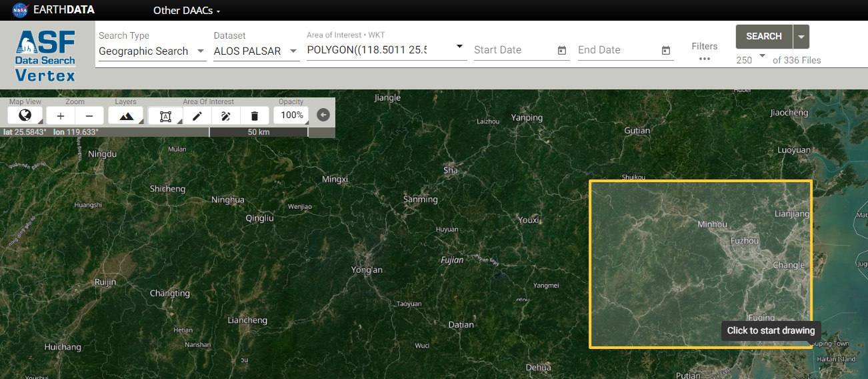Viewport: 868px width, 379px height.
Task: Click the Mingxi map label
Action: (335, 179)
